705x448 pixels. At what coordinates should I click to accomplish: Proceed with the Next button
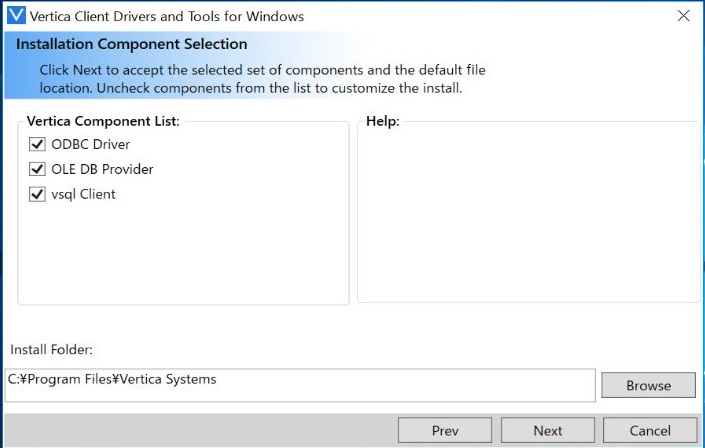[x=547, y=431]
